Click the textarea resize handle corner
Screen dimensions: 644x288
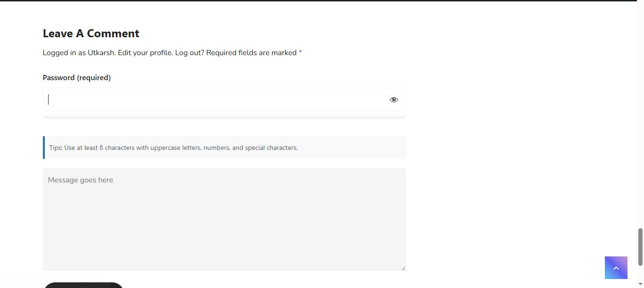tap(403, 268)
